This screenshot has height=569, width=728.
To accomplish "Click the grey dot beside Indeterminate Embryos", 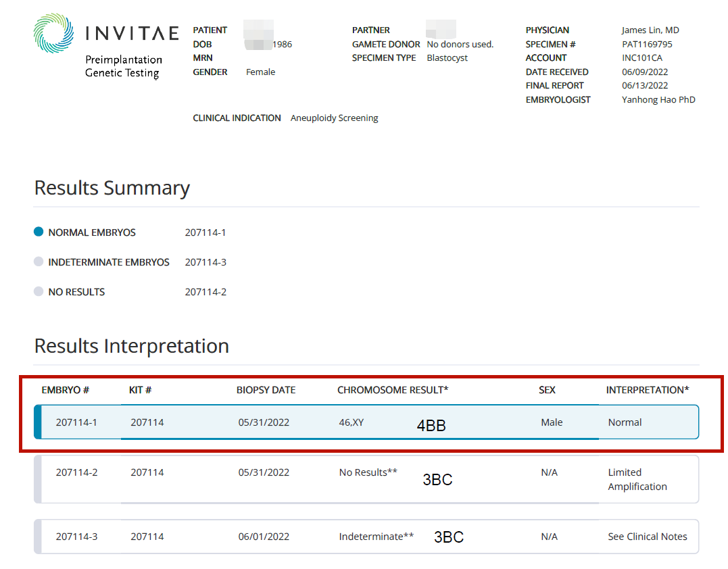I will coord(39,262).
